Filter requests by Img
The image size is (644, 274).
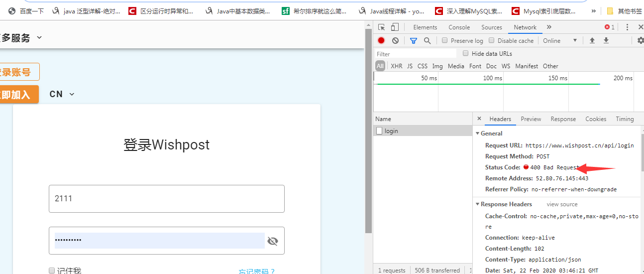pyautogui.click(x=437, y=66)
